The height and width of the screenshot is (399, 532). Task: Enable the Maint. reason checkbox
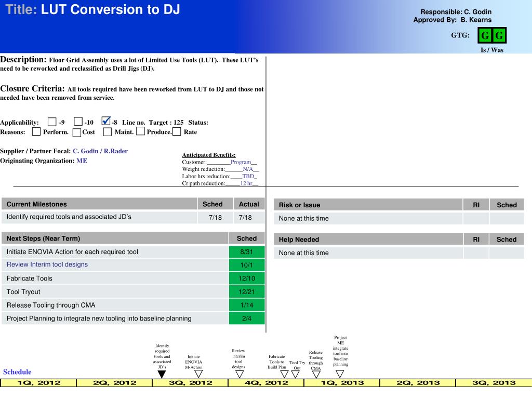coord(107,131)
